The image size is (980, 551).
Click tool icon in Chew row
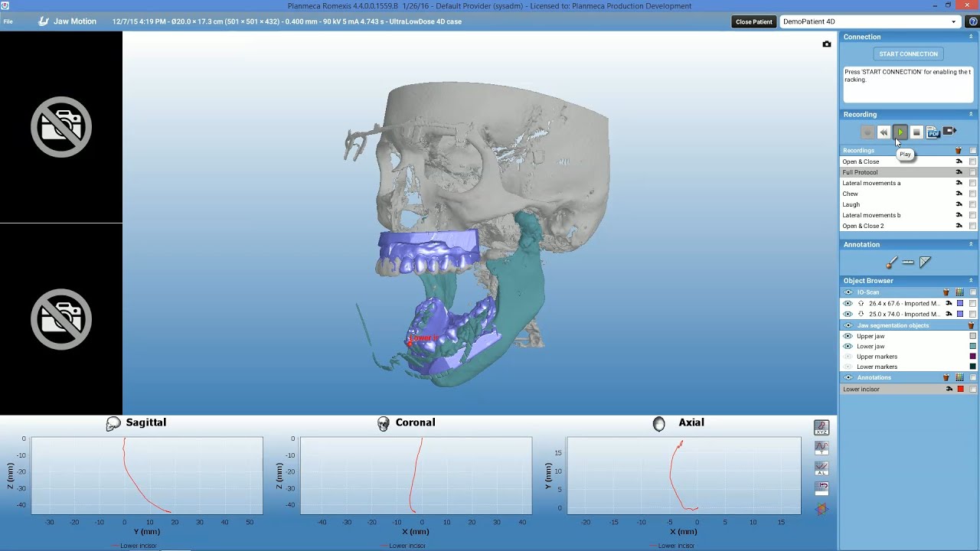click(x=959, y=194)
